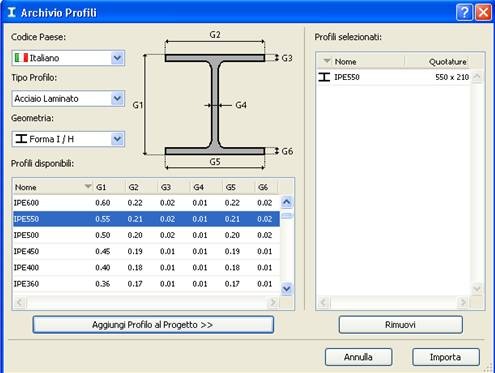The width and height of the screenshot is (495, 373).
Task: Click the I-beam icon beside IPE550 in selected profiles
Action: (x=324, y=77)
